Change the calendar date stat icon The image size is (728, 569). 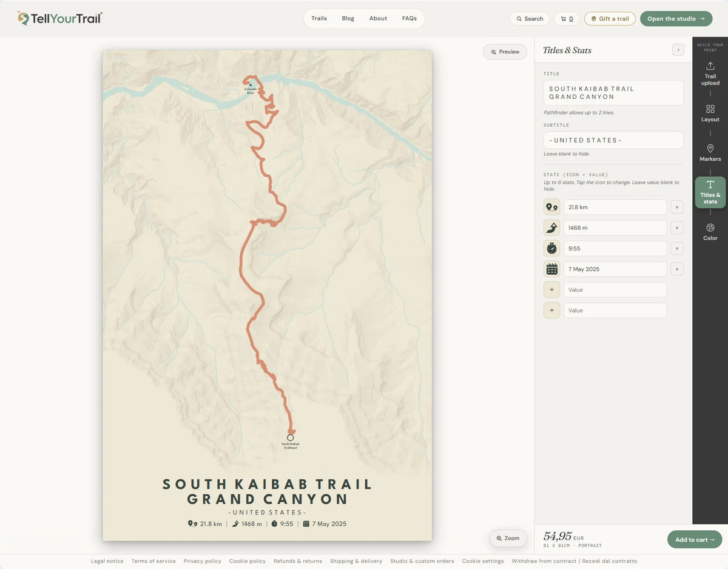tap(551, 269)
